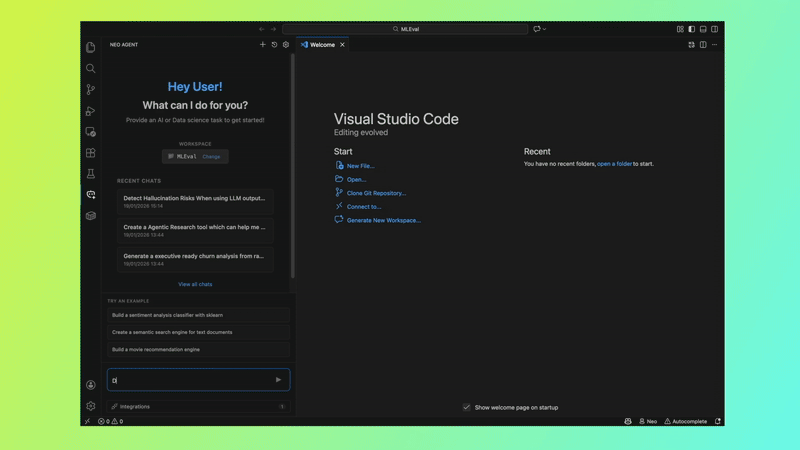Toggle the bottom panel layout button

point(703,29)
